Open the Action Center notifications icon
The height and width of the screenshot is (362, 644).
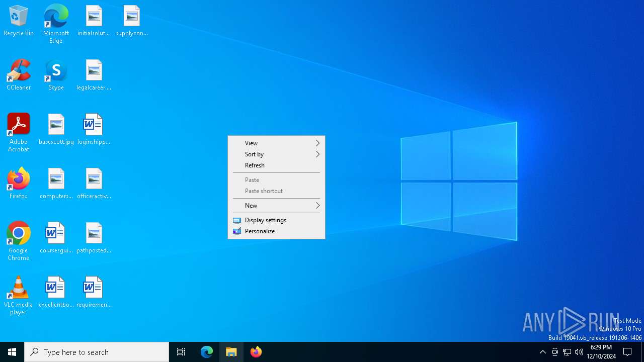pos(628,352)
